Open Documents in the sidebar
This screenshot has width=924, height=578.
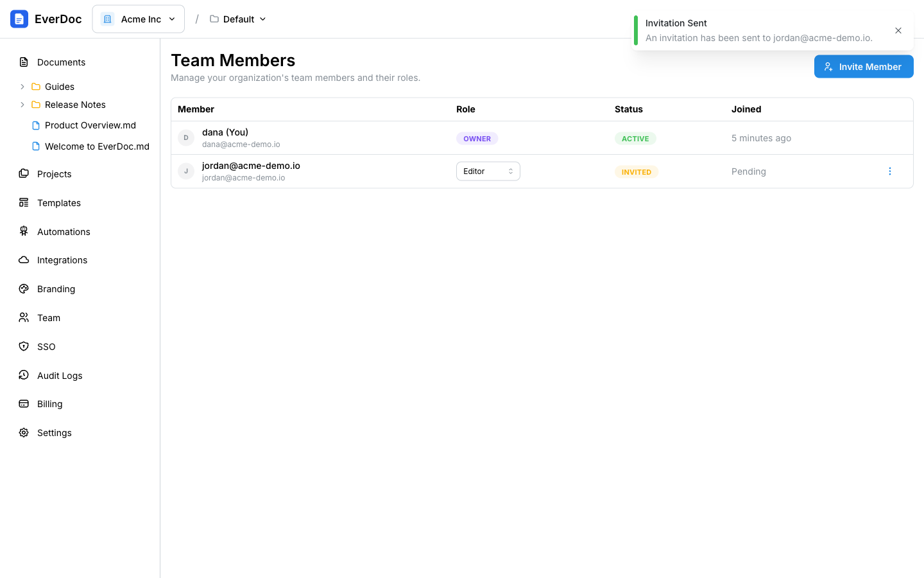(x=61, y=62)
